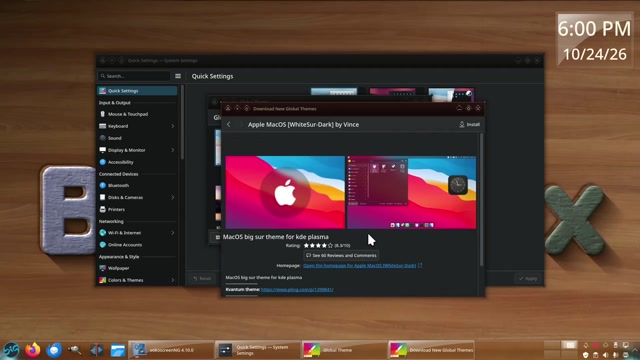Select Quick Settings in the sidebar
The width and height of the screenshot is (640, 360).
pos(137,91)
